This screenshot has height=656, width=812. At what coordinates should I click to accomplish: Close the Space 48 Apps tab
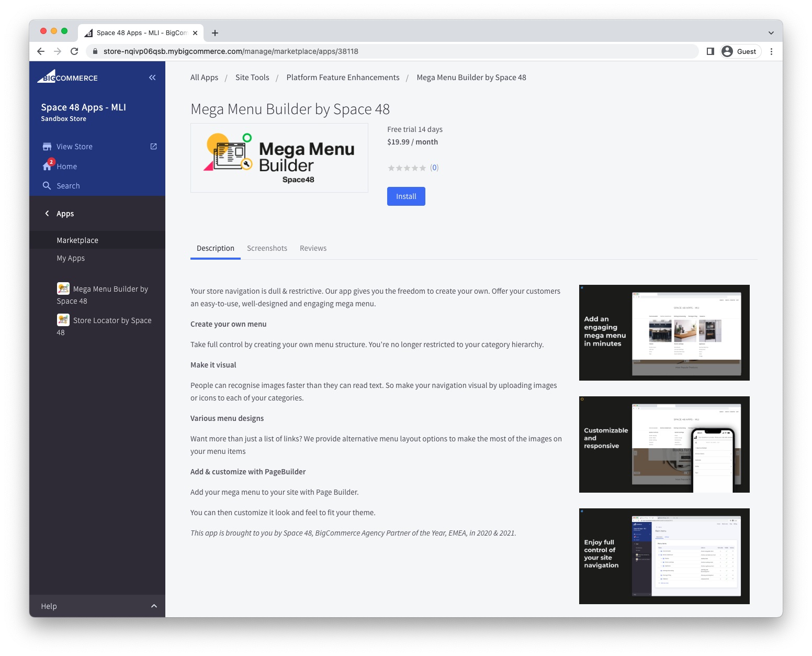[x=195, y=33]
